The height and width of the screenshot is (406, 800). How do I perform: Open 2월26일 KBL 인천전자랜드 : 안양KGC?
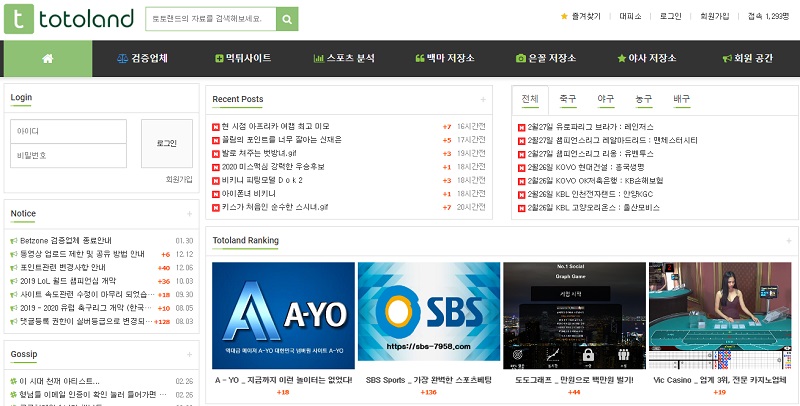[590, 194]
